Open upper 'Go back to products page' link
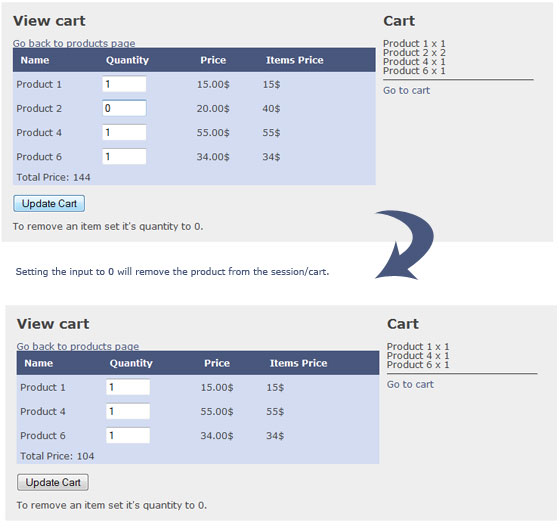 [x=74, y=44]
